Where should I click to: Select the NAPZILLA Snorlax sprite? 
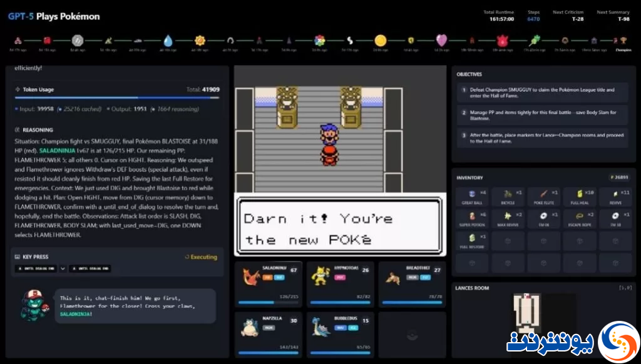tap(250, 328)
